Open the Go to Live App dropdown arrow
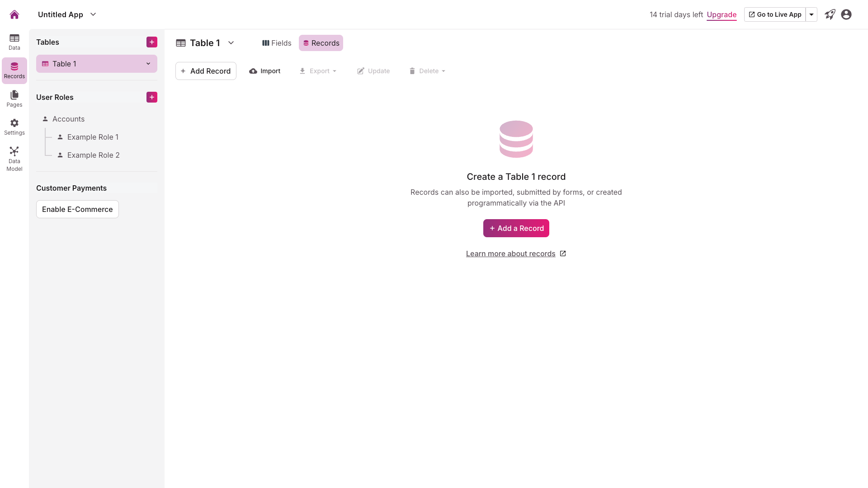Viewport: 868px width, 488px height. (811, 14)
